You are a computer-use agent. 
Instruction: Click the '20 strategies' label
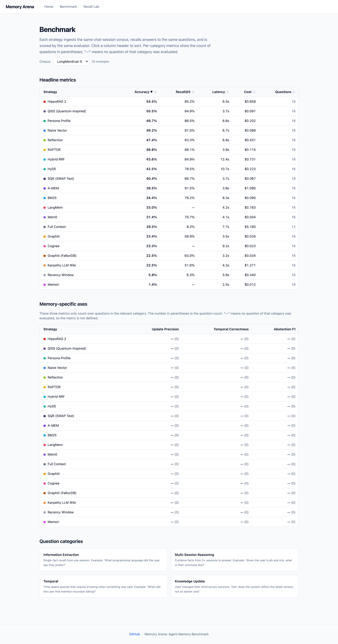[x=100, y=62]
